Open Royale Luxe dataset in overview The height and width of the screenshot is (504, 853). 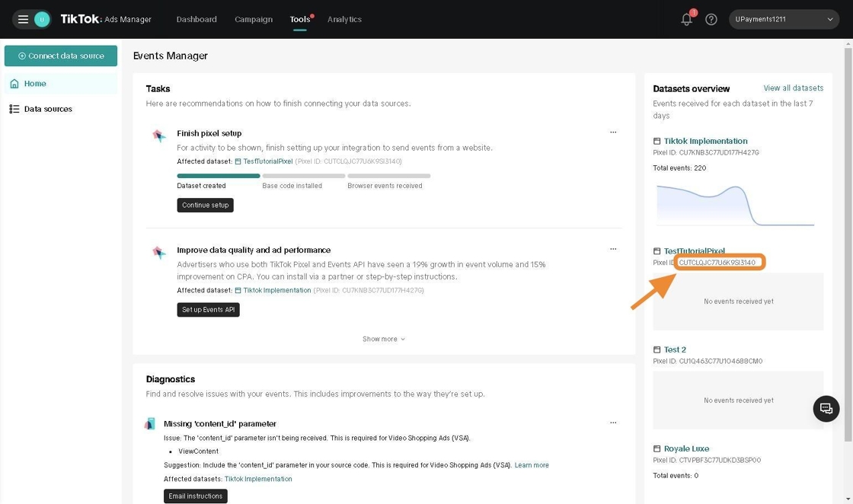[x=686, y=449]
